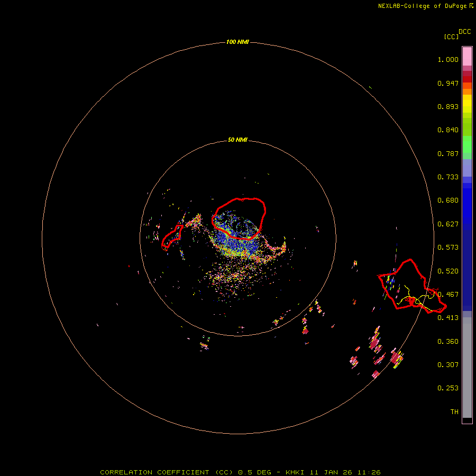Click the 0.467 scale value

(448, 295)
